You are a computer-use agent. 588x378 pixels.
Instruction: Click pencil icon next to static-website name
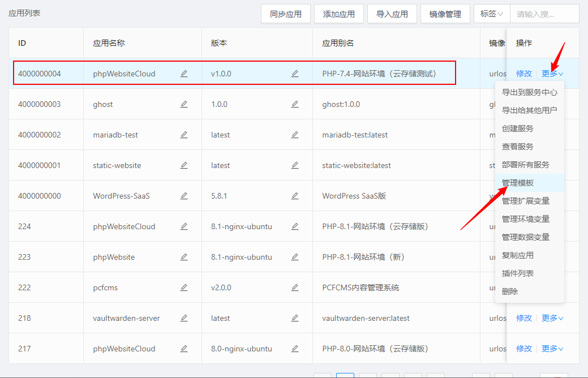pos(184,165)
